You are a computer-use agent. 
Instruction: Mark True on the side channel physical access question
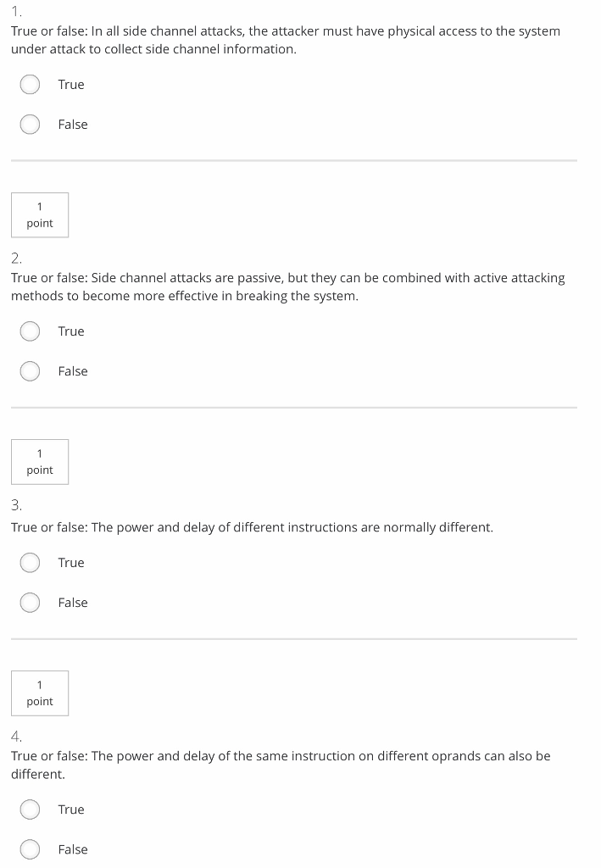(30, 84)
